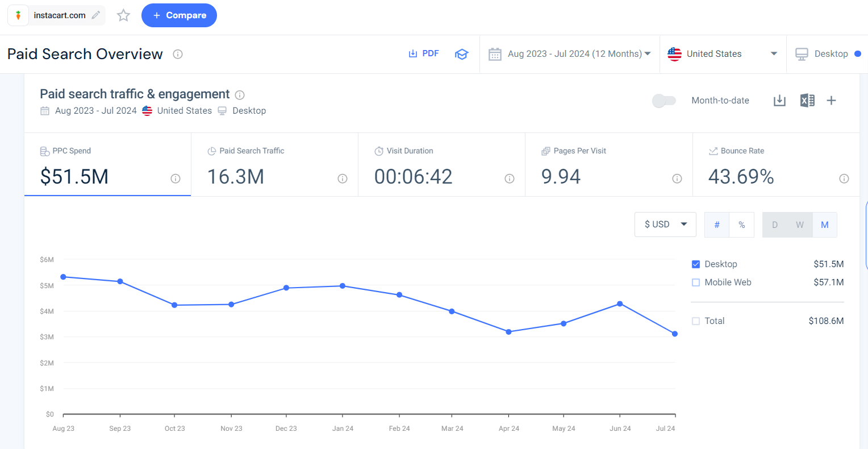Select the Visit Duration metric tab

tap(441, 165)
